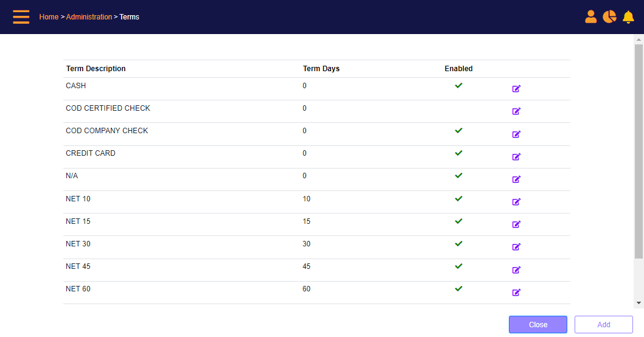Click the scrollbar down arrow
Image resolution: width=644 pixels, height=337 pixels.
tap(639, 303)
